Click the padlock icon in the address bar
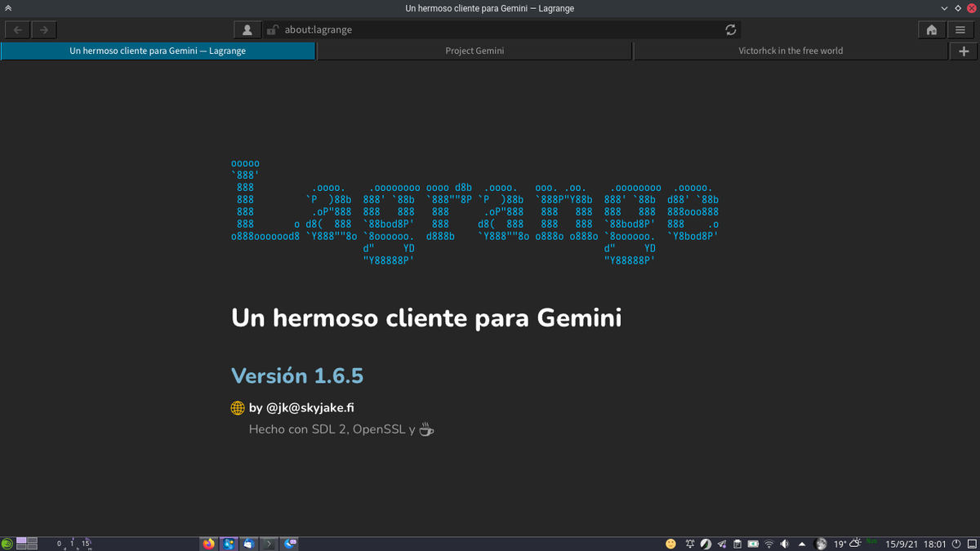This screenshot has height=551, width=980. (273, 29)
